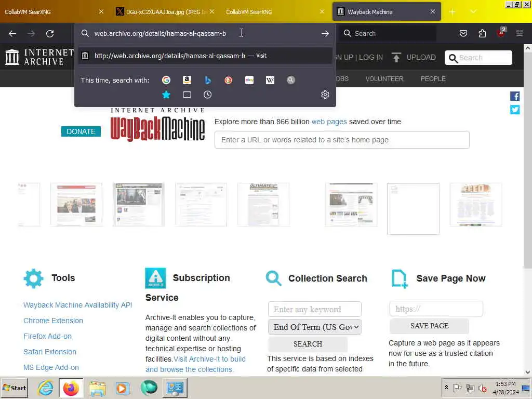The width and height of the screenshot is (532, 399).
Task: Search this time with Amazon icon
Action: (187, 80)
